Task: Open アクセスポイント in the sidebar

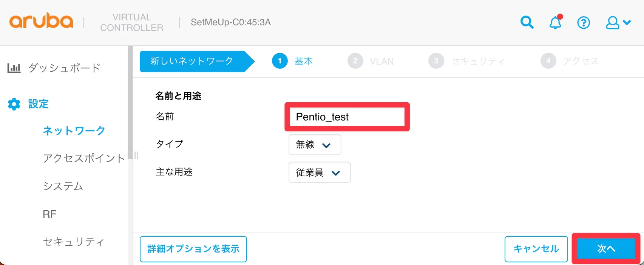Action: tap(83, 158)
